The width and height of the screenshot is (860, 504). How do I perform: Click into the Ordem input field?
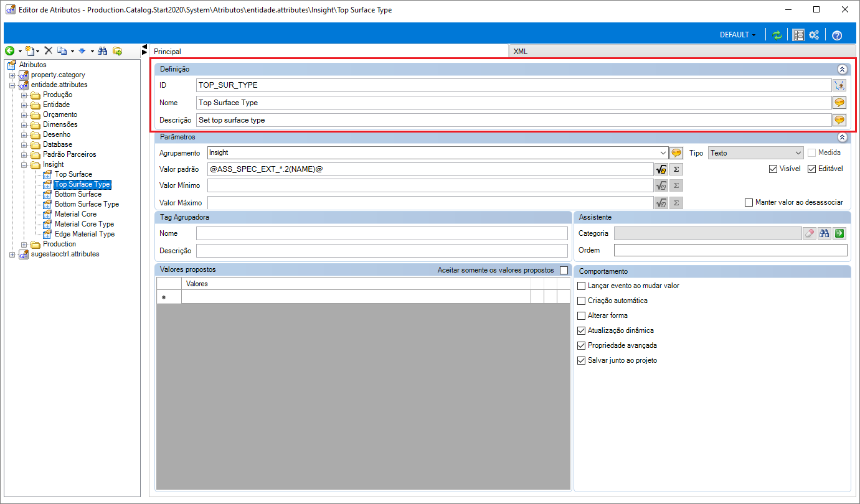pyautogui.click(x=730, y=250)
